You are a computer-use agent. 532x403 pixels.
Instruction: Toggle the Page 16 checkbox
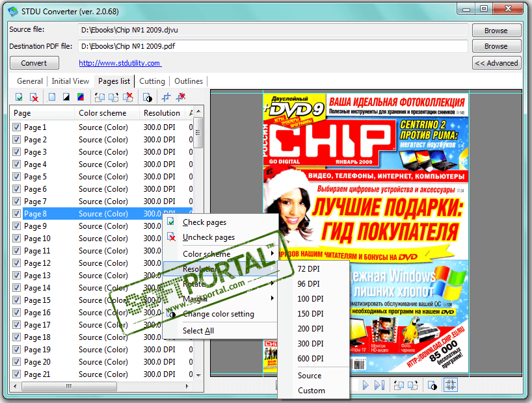pyautogui.click(x=16, y=313)
